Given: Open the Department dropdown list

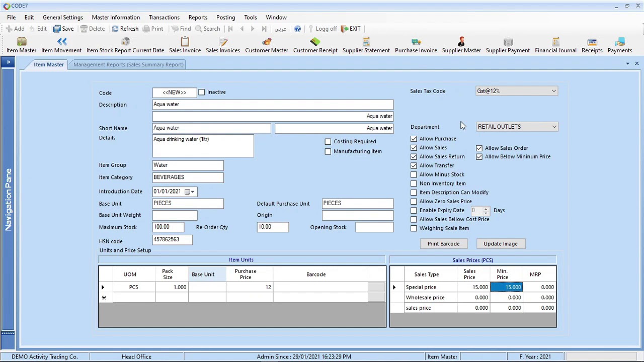Looking at the screenshot, I should pos(554,127).
